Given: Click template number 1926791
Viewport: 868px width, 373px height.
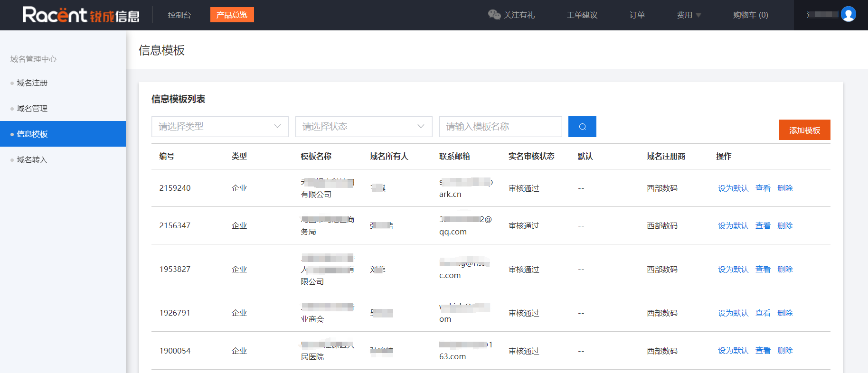Looking at the screenshot, I should tap(175, 313).
